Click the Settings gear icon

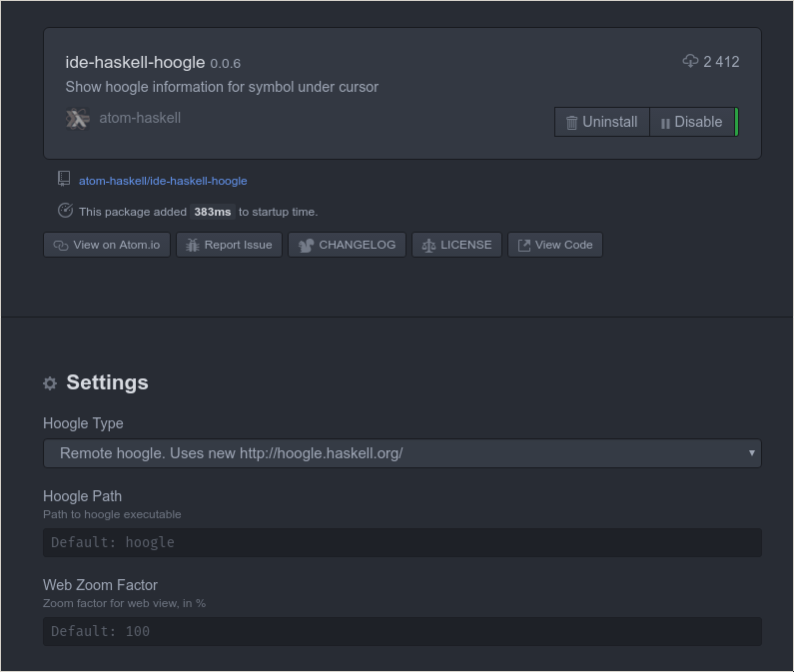50,383
